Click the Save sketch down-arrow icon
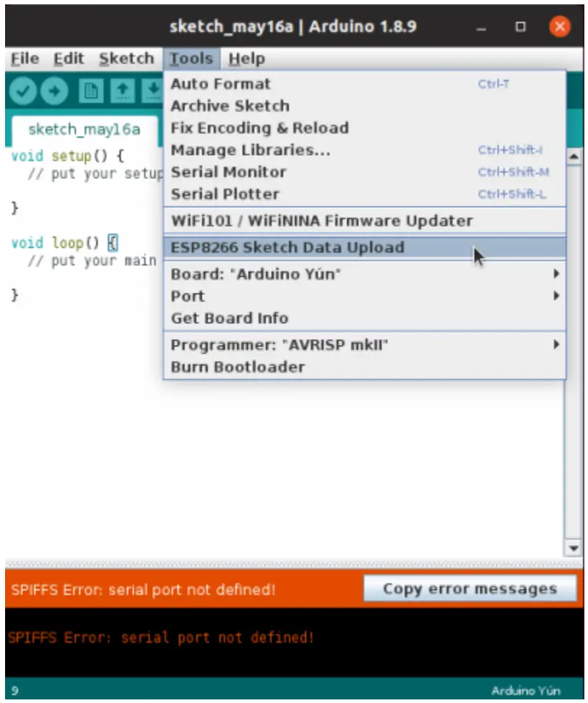The height and width of the screenshot is (703, 588). coord(153,91)
